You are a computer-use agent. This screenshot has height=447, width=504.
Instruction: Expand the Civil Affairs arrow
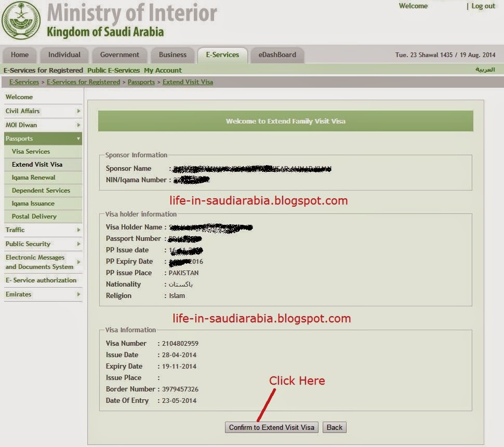click(78, 111)
